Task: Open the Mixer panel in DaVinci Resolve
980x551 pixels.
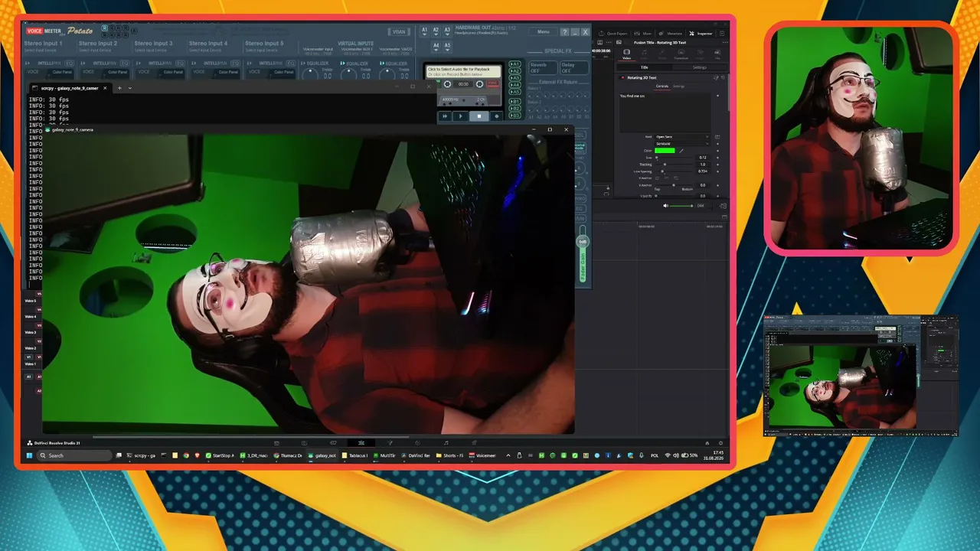Action: pos(644,34)
